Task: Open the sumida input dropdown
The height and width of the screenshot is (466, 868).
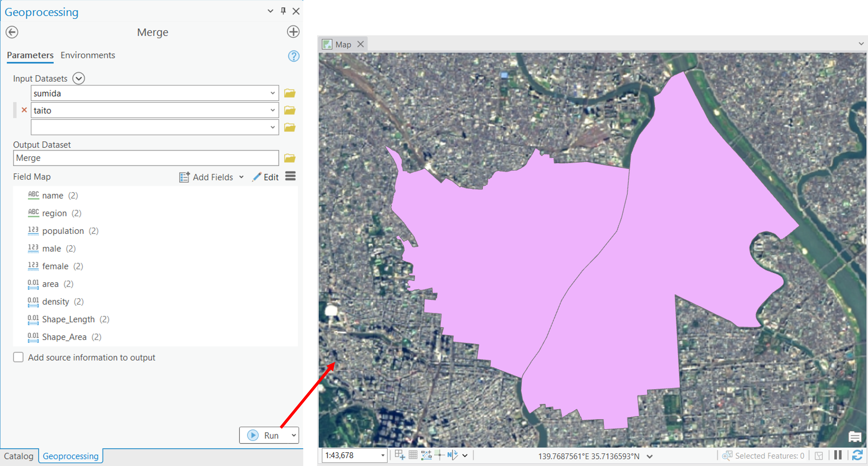Action: click(272, 93)
